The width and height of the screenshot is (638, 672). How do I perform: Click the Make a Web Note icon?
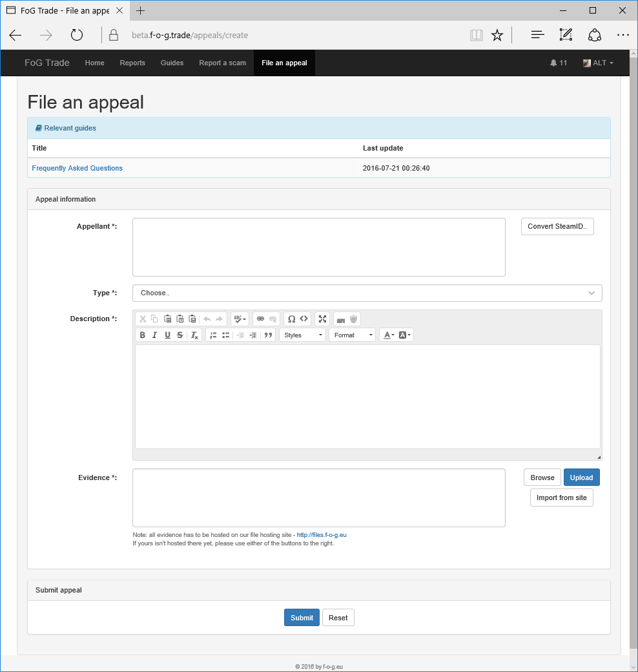pyautogui.click(x=566, y=35)
